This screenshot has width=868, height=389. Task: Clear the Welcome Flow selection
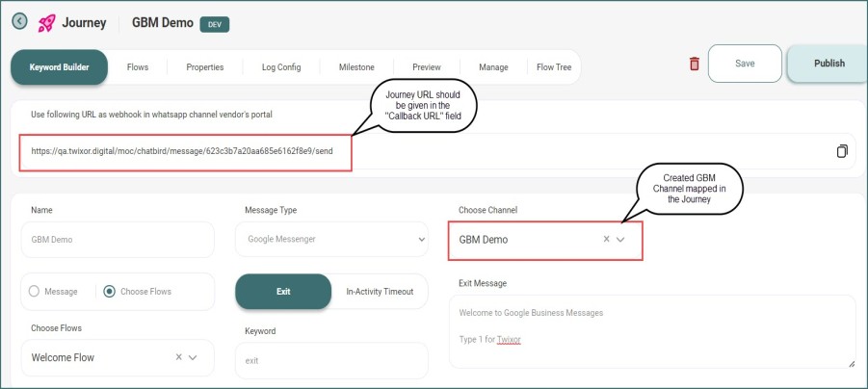178,357
